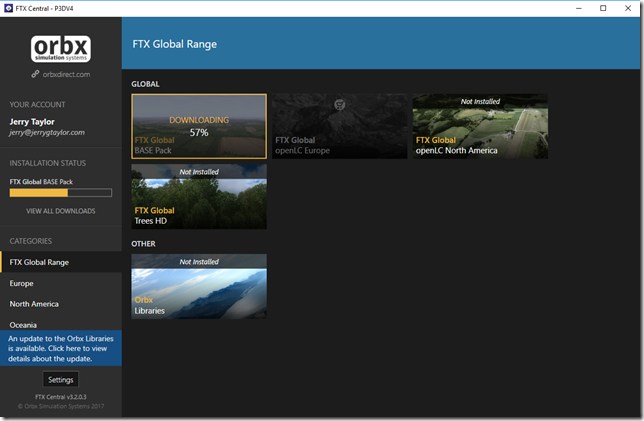Click the FTX Central v3.2.0.3 version text

pyautogui.click(x=61, y=397)
